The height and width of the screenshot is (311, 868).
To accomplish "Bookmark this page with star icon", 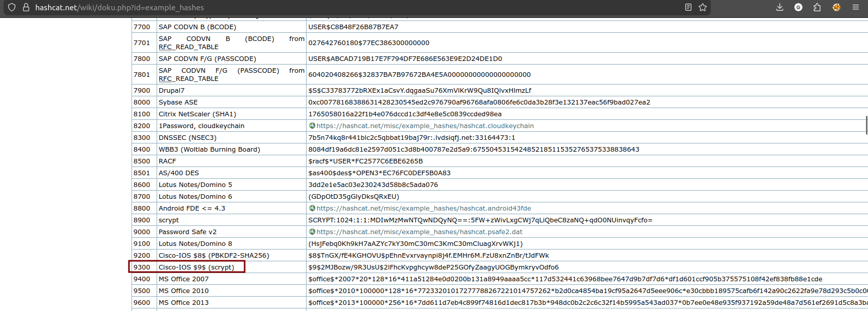I will coord(703,7).
